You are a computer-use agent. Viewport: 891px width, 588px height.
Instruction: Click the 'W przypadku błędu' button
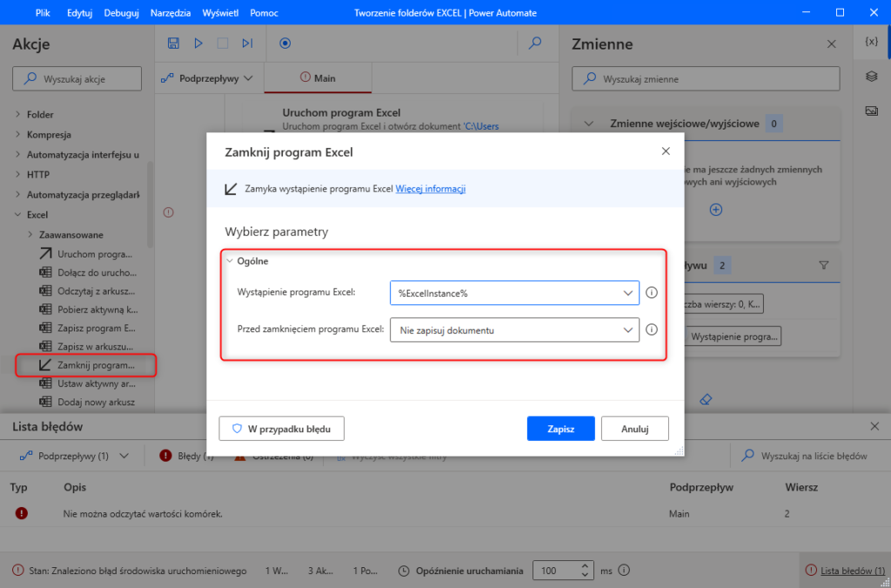click(281, 429)
